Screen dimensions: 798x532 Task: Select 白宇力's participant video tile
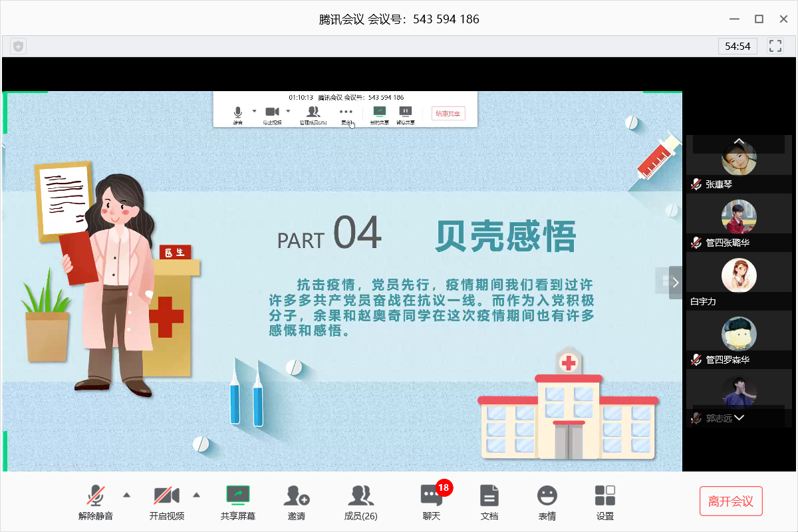739,279
